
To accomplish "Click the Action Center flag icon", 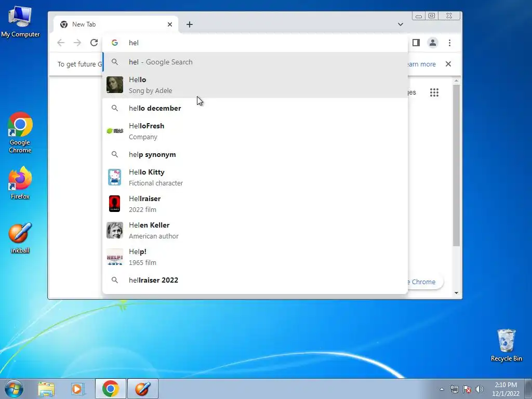I will (467, 389).
